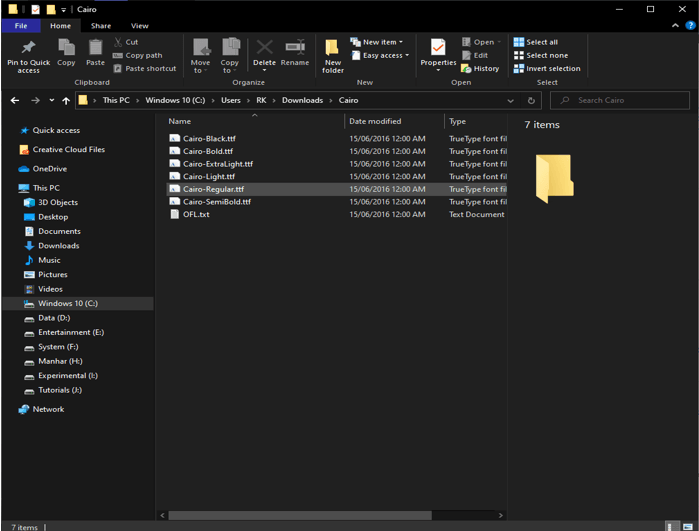Go back using the back arrow
This screenshot has width=699, height=531.
click(x=15, y=101)
